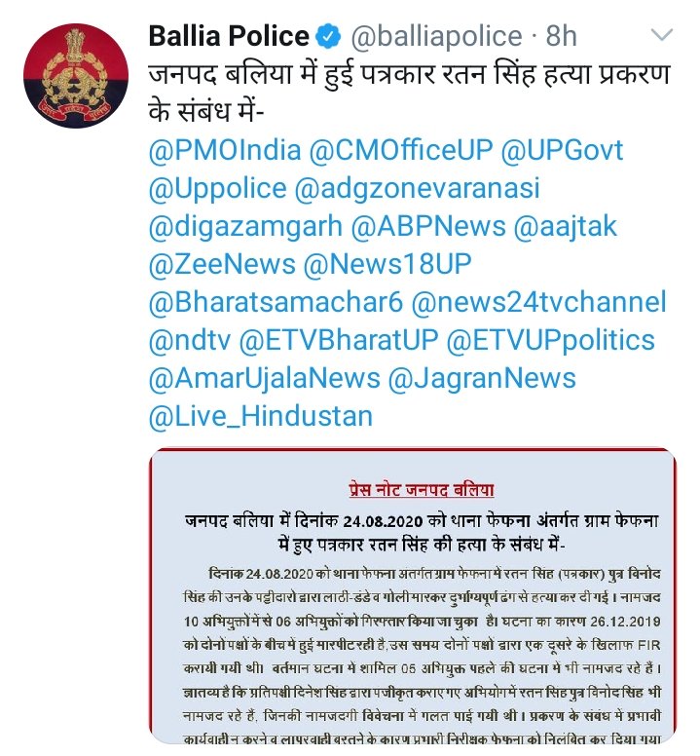Open the @aajtak mention
The height and width of the screenshot is (756, 700).
pos(566,227)
